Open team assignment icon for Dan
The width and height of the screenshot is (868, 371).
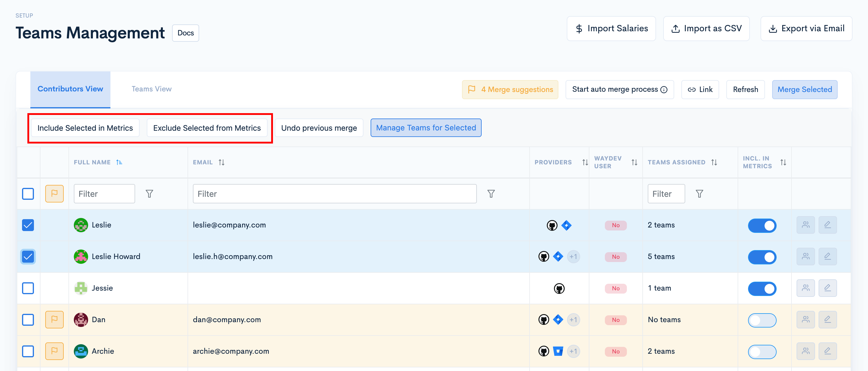[805, 320]
